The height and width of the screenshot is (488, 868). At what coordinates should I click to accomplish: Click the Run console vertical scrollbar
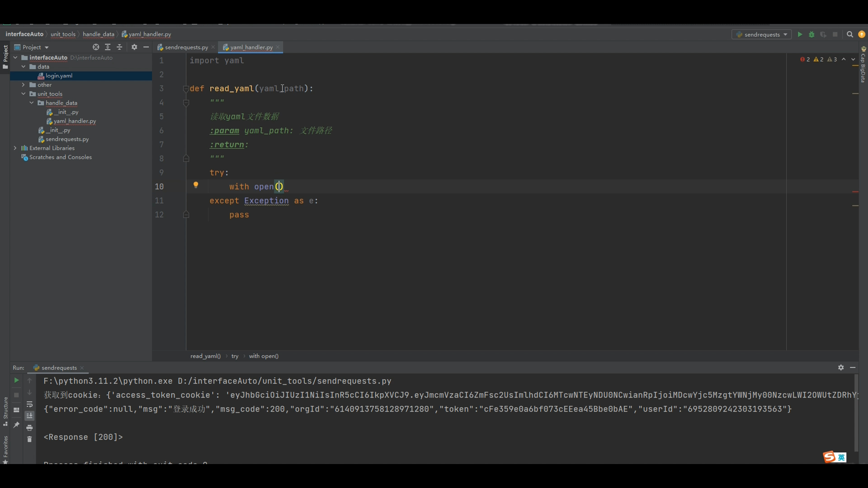[856, 413]
